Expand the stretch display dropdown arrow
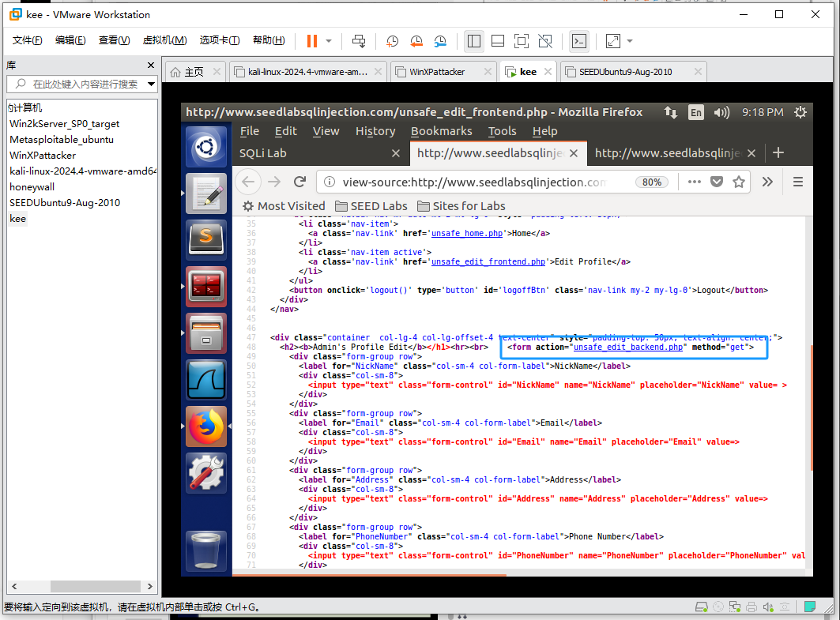The width and height of the screenshot is (840, 620). (x=630, y=41)
